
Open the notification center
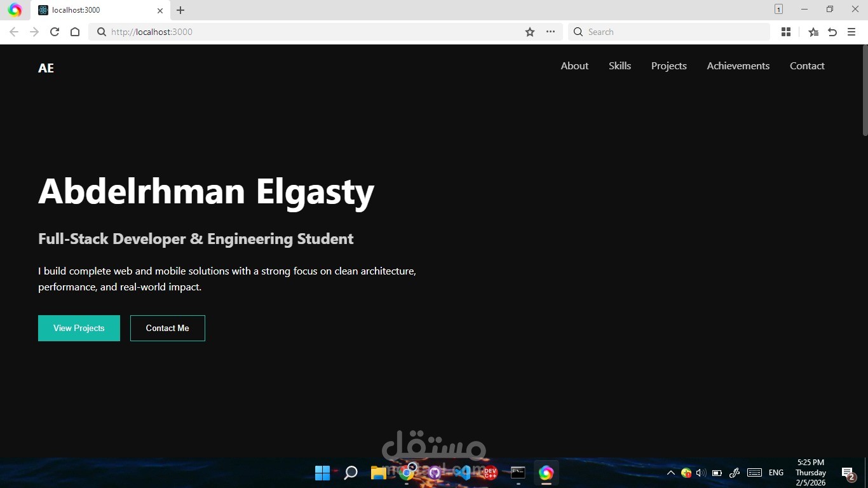(848, 473)
